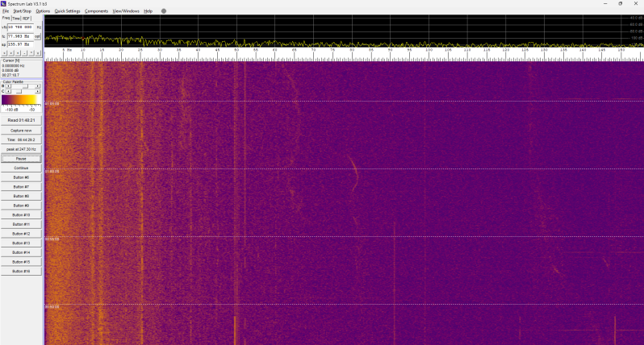Screen dimensions: 644x345
Task: Click Button #9
Action: tap(21, 206)
